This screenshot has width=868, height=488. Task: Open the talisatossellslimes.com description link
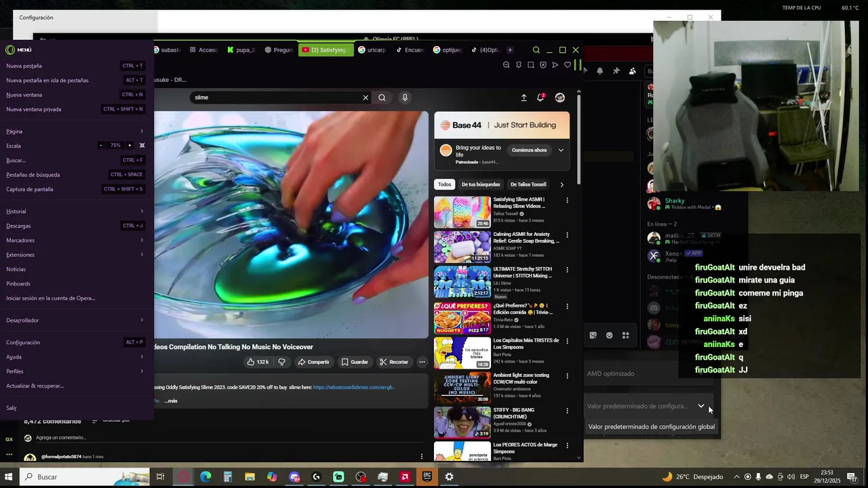coord(354,388)
